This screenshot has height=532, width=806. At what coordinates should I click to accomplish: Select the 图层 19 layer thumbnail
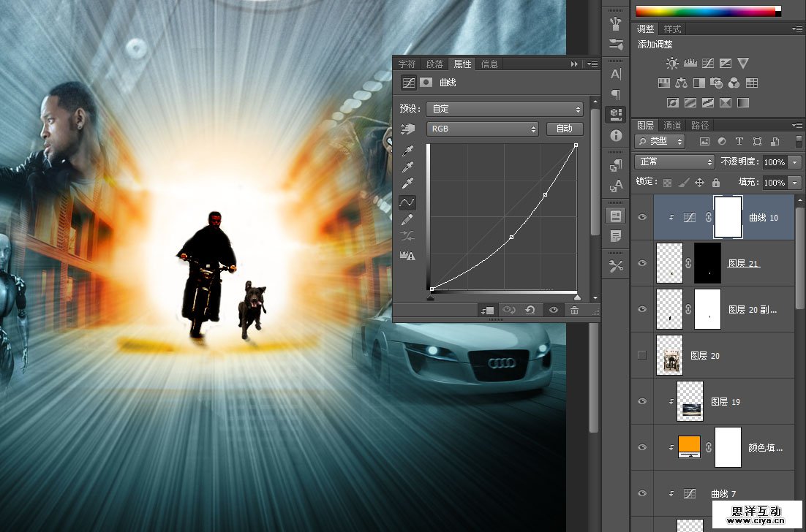pyautogui.click(x=690, y=401)
